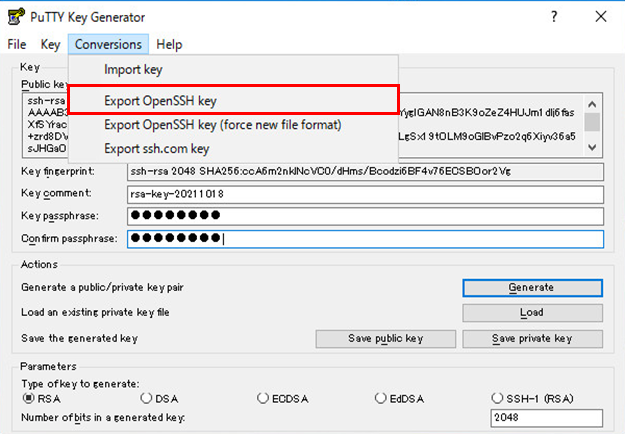Choose Export OpenSSH key force new file format
The image size is (625, 434).
tap(233, 125)
